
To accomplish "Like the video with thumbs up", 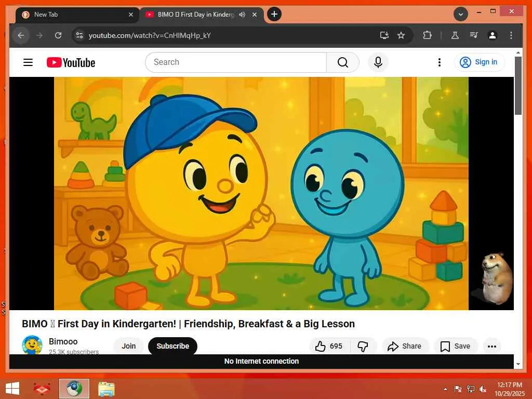I will click(x=329, y=346).
